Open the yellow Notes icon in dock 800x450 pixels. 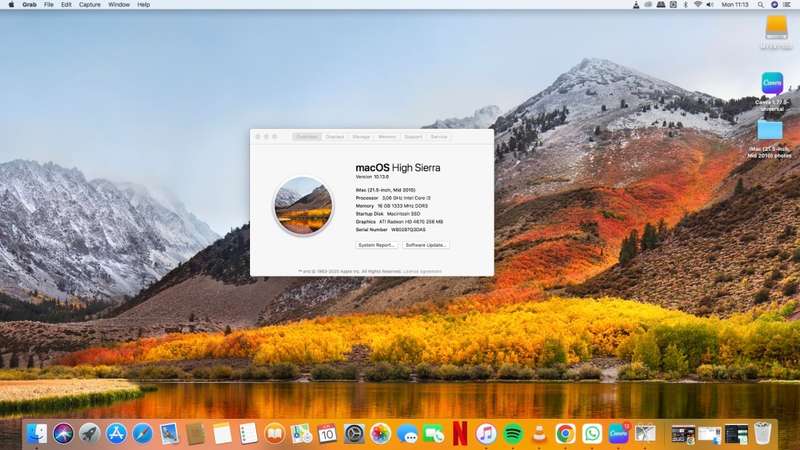click(x=222, y=434)
